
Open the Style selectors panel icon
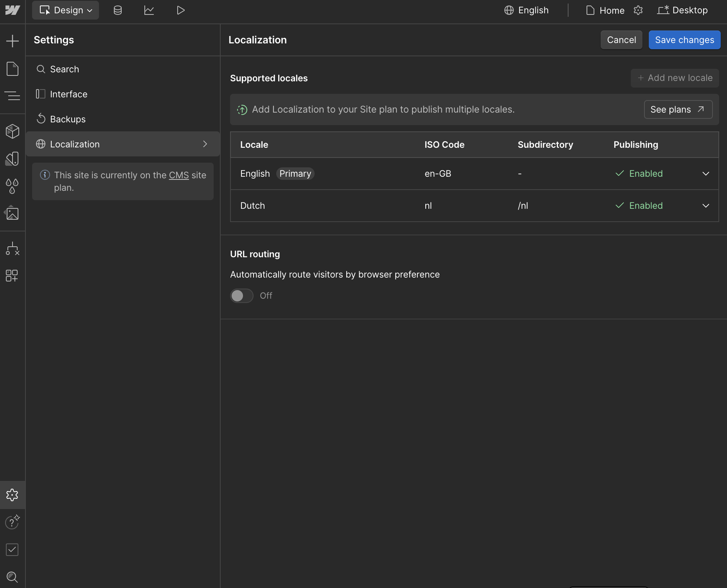(x=13, y=159)
